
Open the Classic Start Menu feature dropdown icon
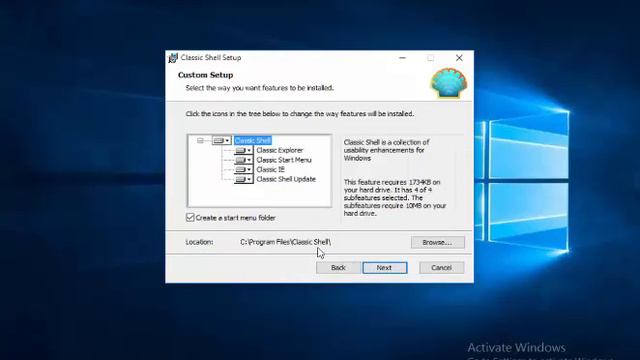tap(244, 160)
